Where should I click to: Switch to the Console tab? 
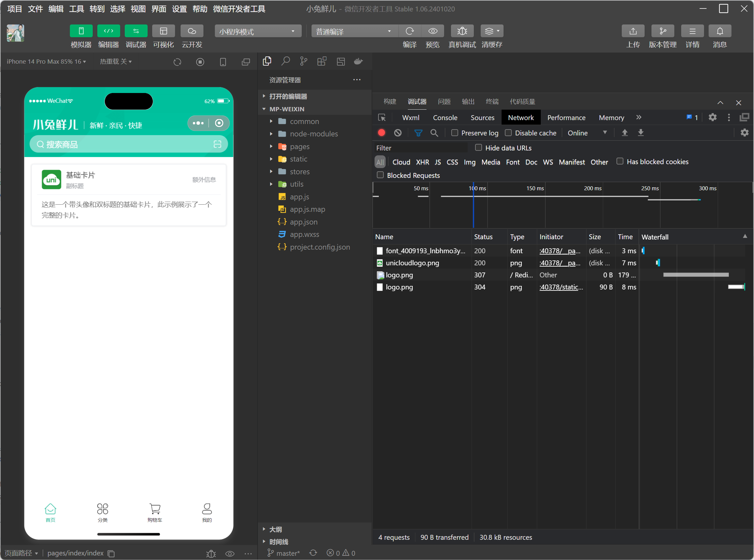(445, 117)
